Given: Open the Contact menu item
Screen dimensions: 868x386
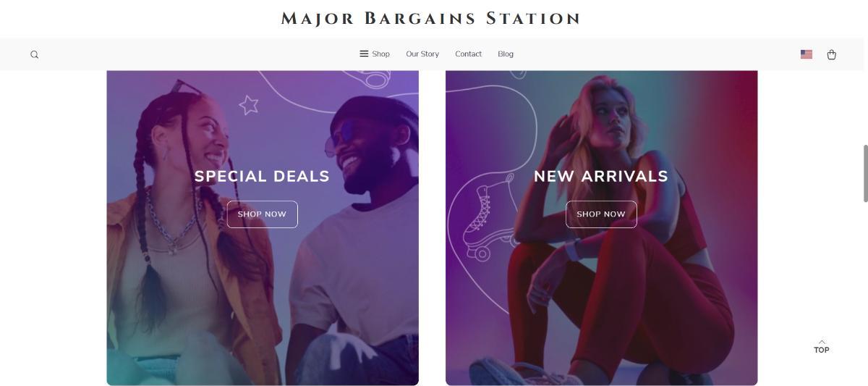Looking at the screenshot, I should (x=468, y=54).
